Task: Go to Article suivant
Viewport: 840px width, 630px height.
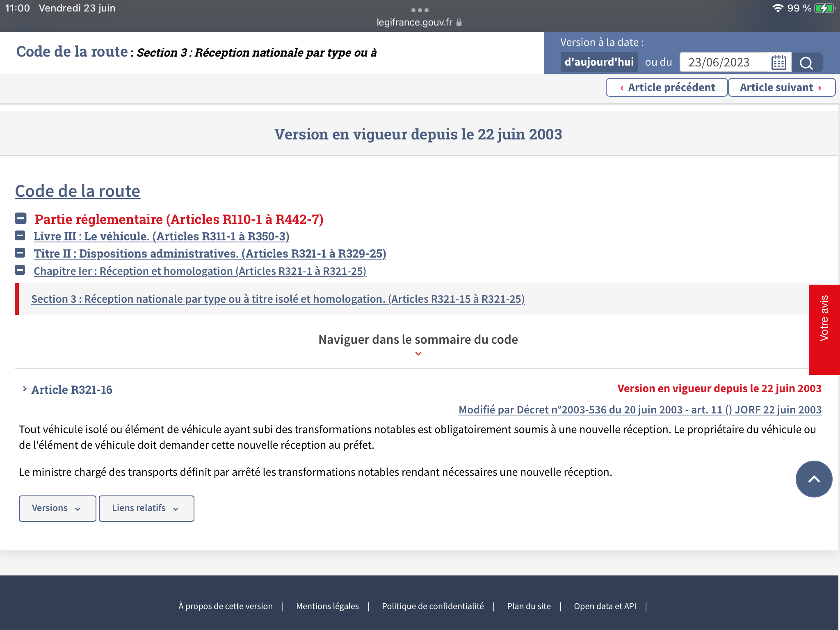Action: click(x=781, y=87)
